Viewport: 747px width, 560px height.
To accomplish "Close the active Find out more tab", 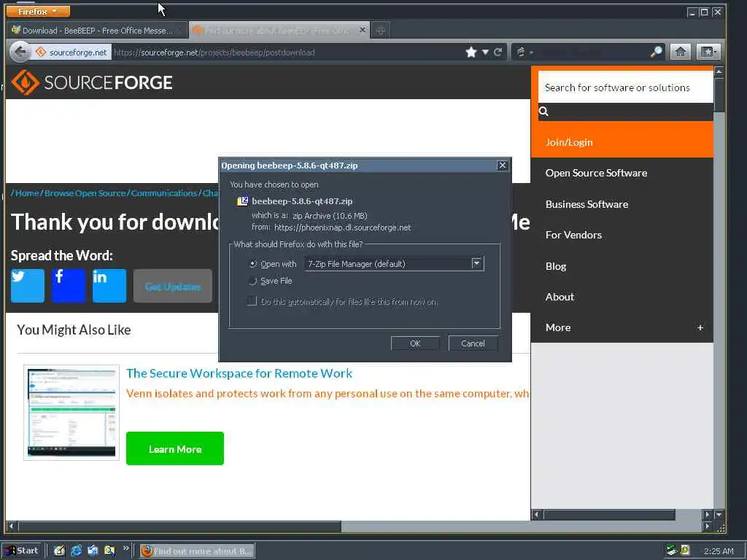I will 362,30.
